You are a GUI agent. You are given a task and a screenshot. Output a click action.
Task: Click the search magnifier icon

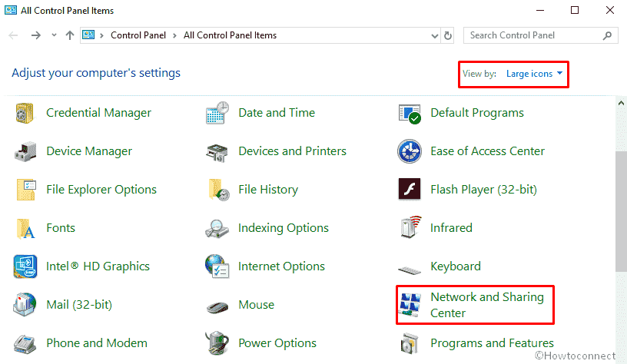pos(607,35)
